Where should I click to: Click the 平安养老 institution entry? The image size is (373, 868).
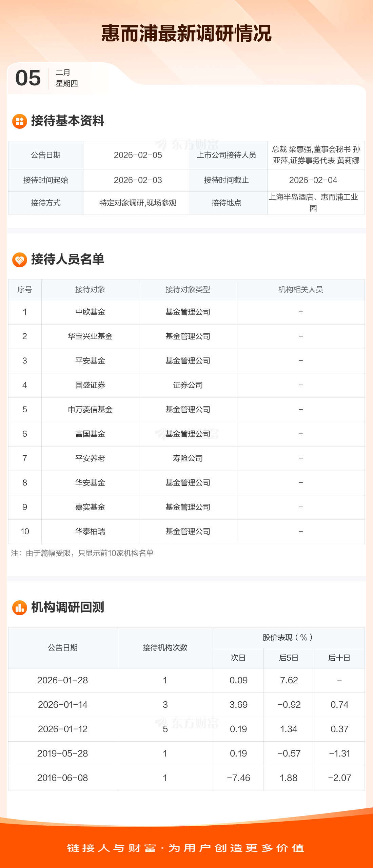90,458
